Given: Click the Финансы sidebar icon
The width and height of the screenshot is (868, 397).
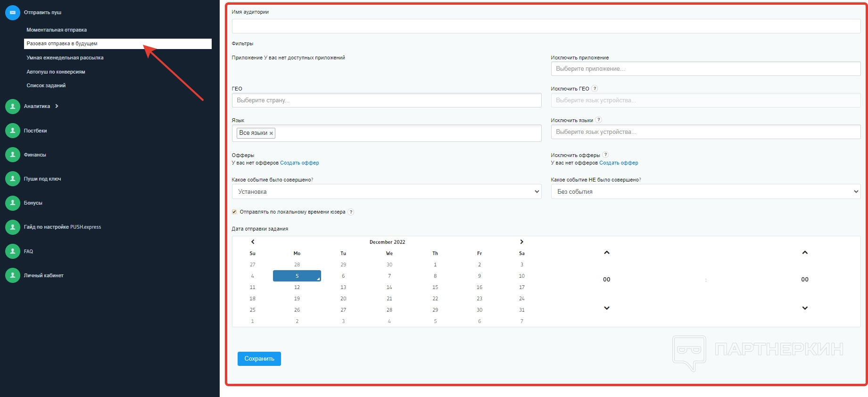Looking at the screenshot, I should pyautogui.click(x=12, y=155).
